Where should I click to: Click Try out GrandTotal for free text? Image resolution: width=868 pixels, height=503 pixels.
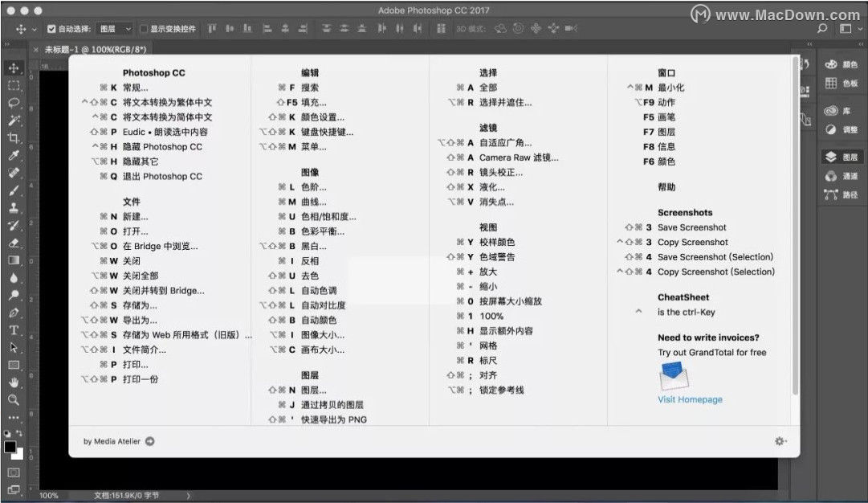(712, 352)
